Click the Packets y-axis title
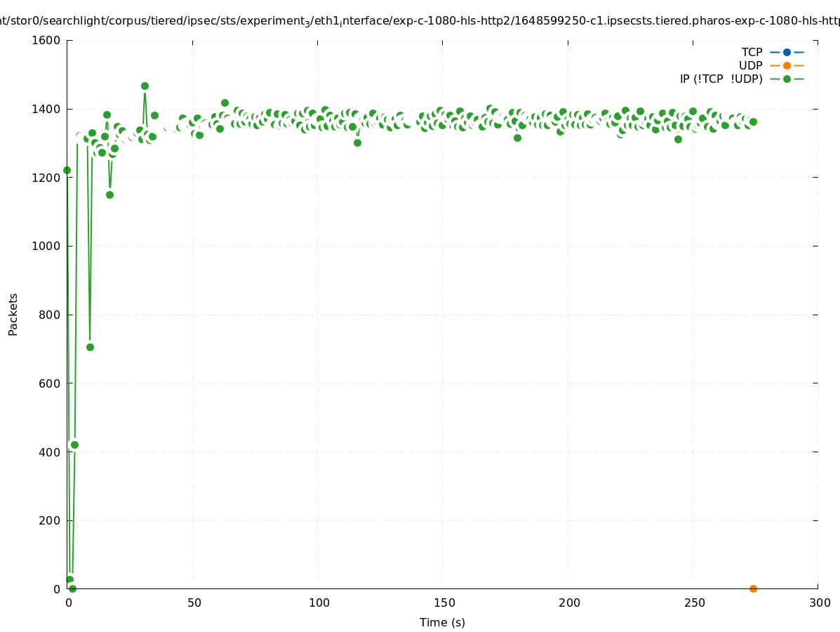This screenshot has height=632, width=840. tap(13, 315)
